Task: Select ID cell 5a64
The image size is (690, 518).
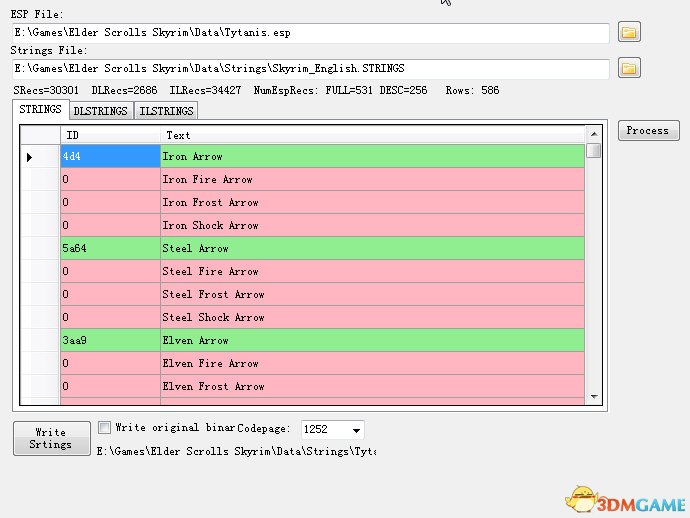Action: point(110,248)
